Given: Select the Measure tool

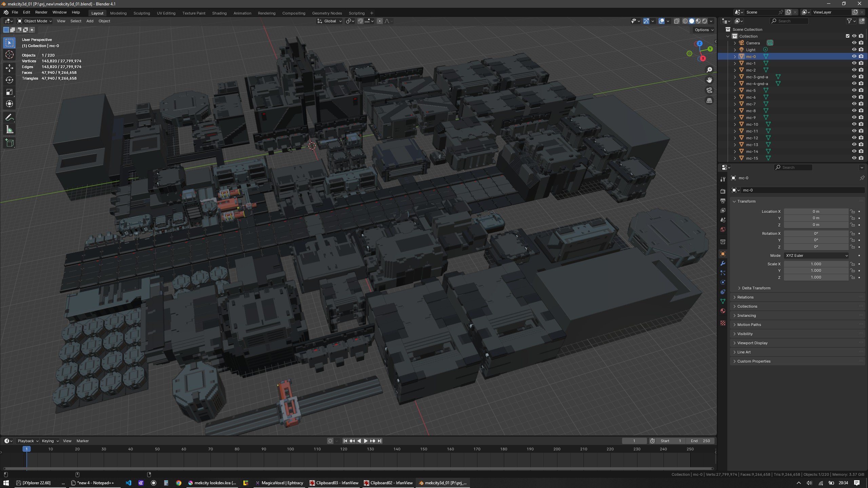Looking at the screenshot, I should [x=9, y=130].
